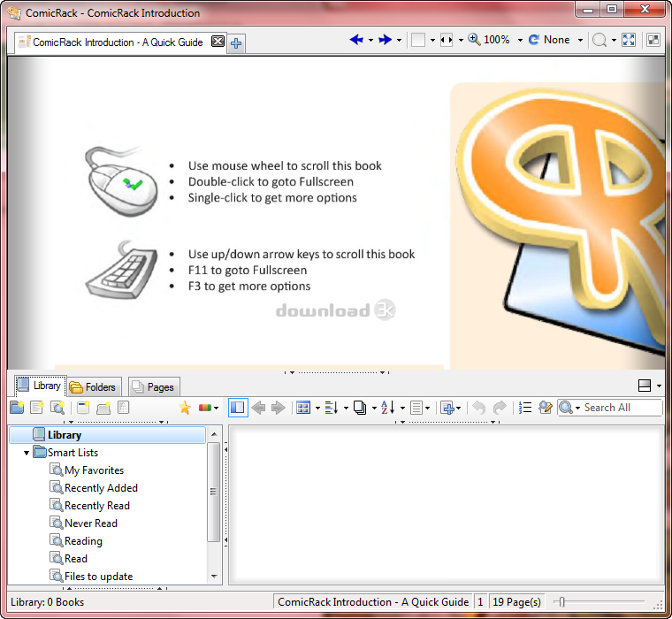Select the Library tree item
672x619 pixels.
[x=107, y=435]
